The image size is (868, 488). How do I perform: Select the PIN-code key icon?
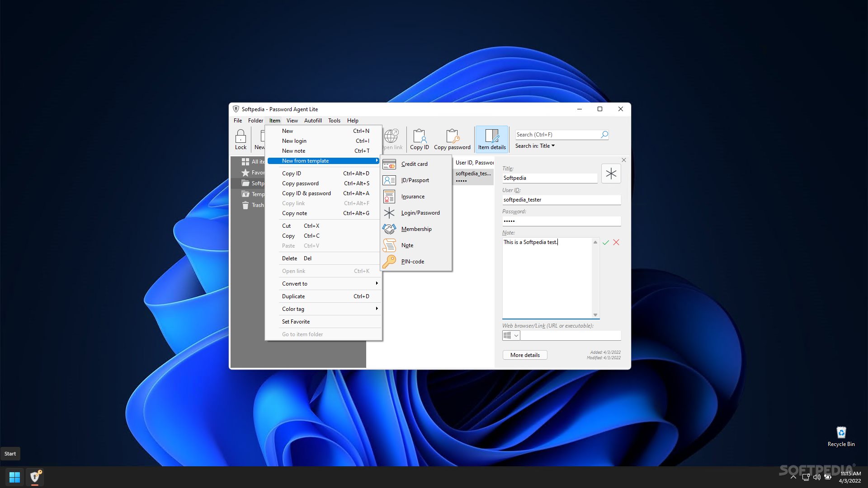(x=389, y=262)
